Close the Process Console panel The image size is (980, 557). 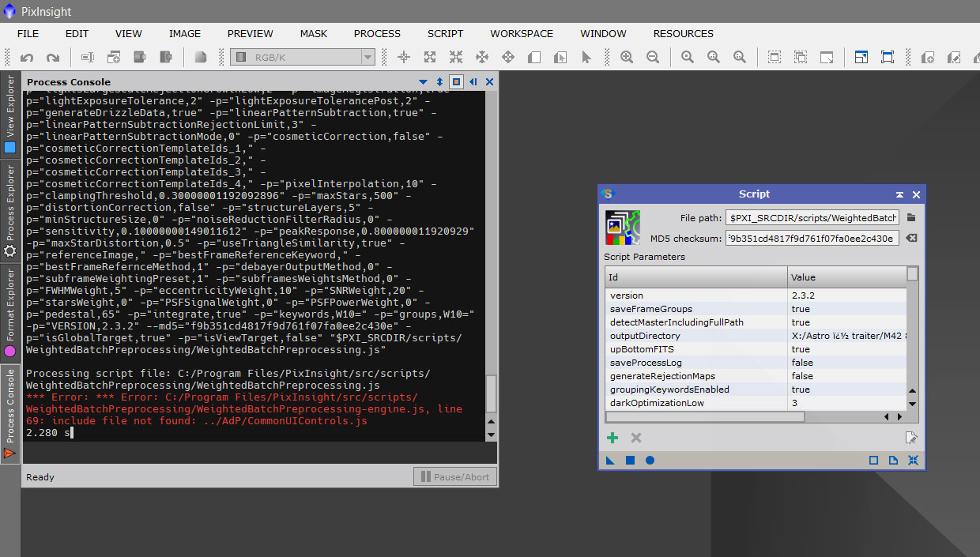[x=489, y=81]
